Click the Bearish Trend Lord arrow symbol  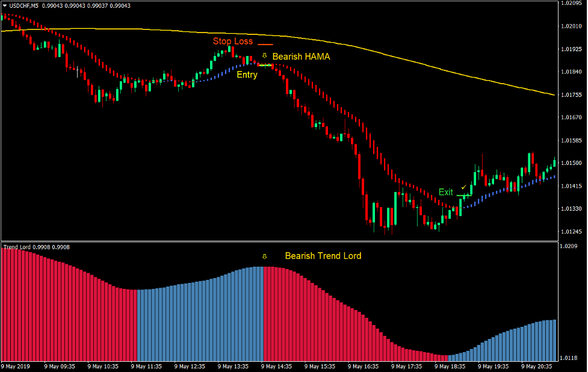(265, 256)
